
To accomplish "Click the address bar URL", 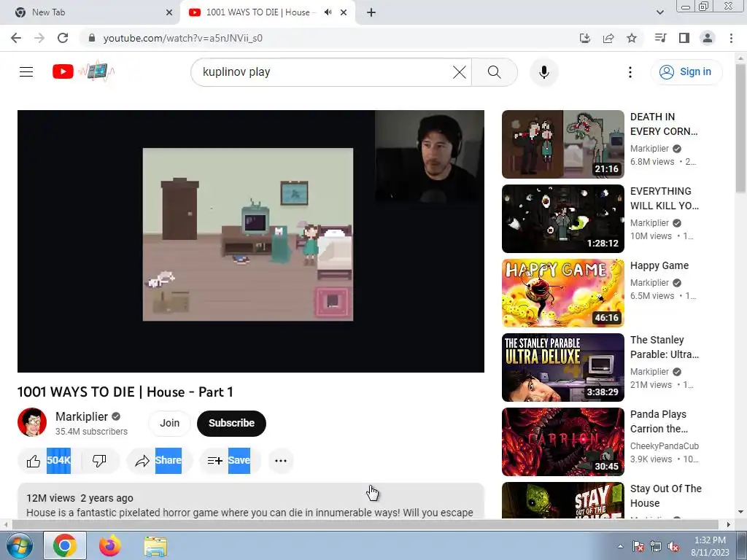I will click(183, 38).
